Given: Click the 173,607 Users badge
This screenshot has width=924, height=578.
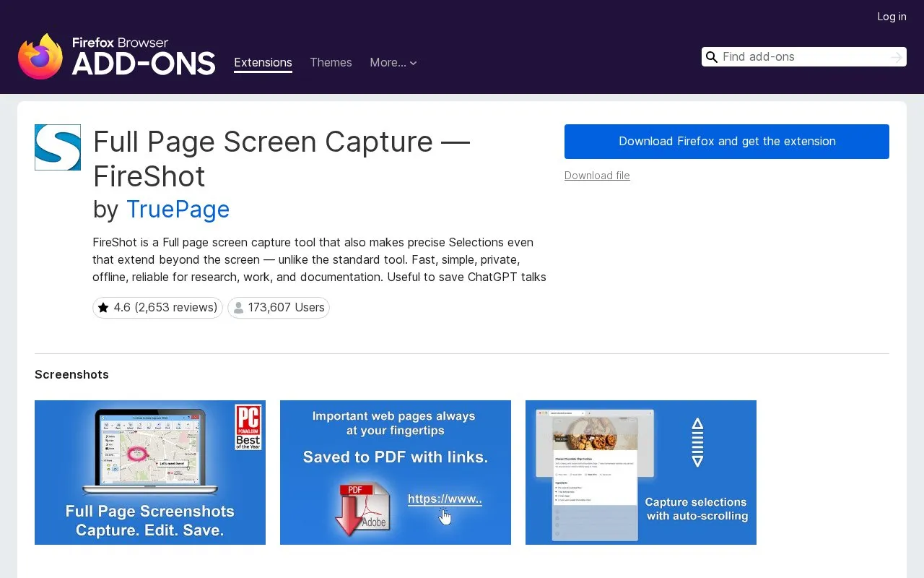Looking at the screenshot, I should [x=279, y=308].
